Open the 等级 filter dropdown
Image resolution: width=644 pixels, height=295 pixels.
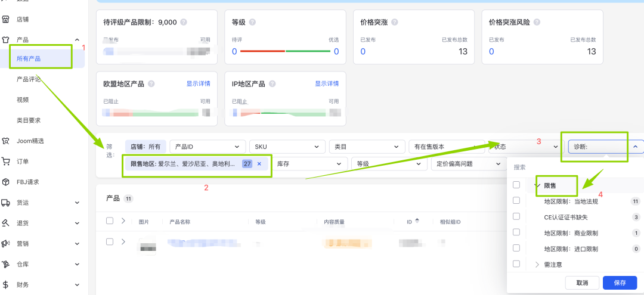click(x=389, y=164)
